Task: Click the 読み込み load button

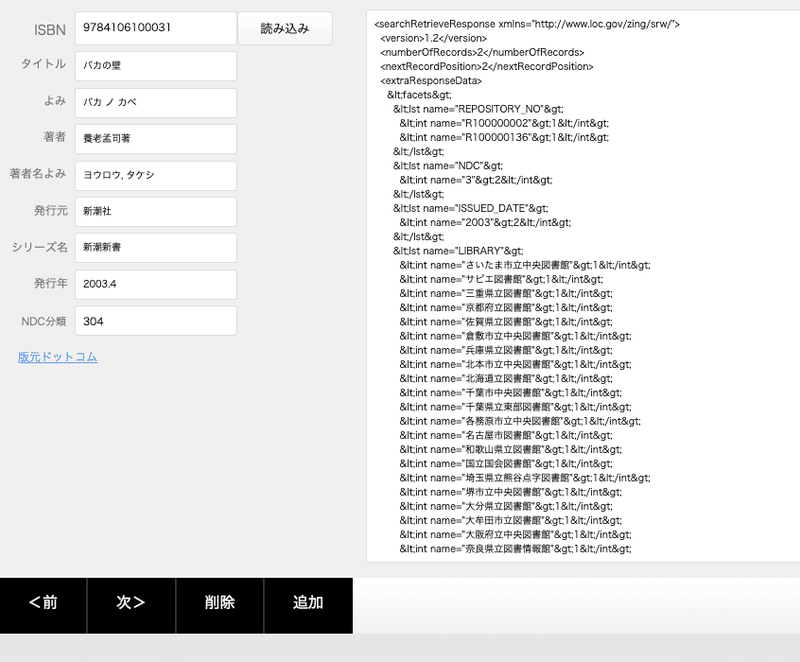Action: (285, 29)
